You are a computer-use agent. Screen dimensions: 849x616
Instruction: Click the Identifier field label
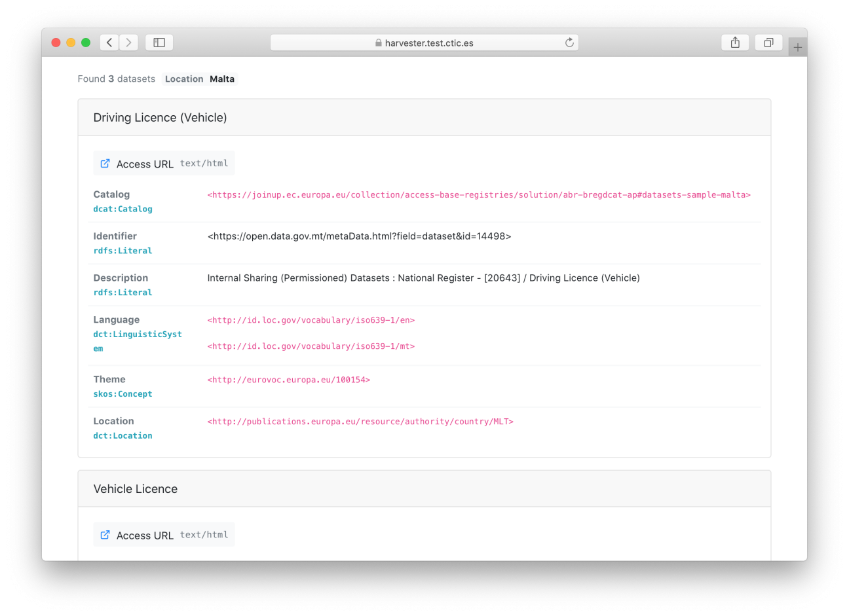point(115,236)
